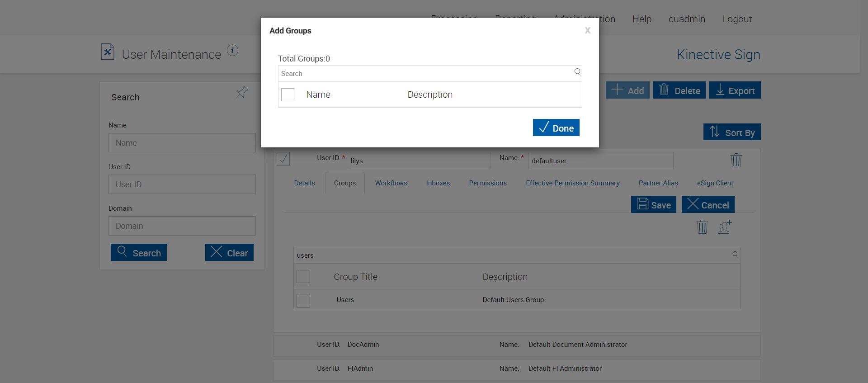Viewport: 868px width, 383px height.
Task: Click the Search field in Add Groups
Action: (425, 74)
